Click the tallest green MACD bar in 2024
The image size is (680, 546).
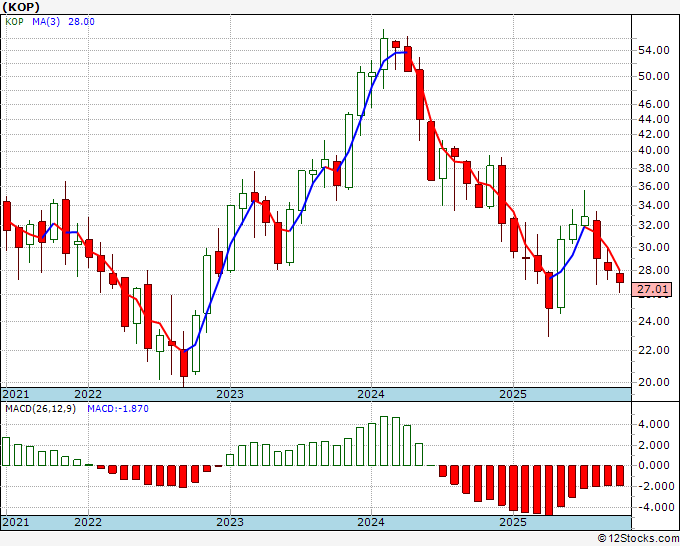[384, 441]
